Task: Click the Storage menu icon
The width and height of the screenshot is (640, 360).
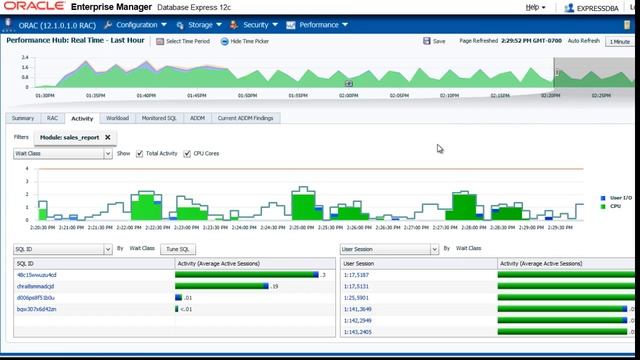Action: [x=180, y=25]
